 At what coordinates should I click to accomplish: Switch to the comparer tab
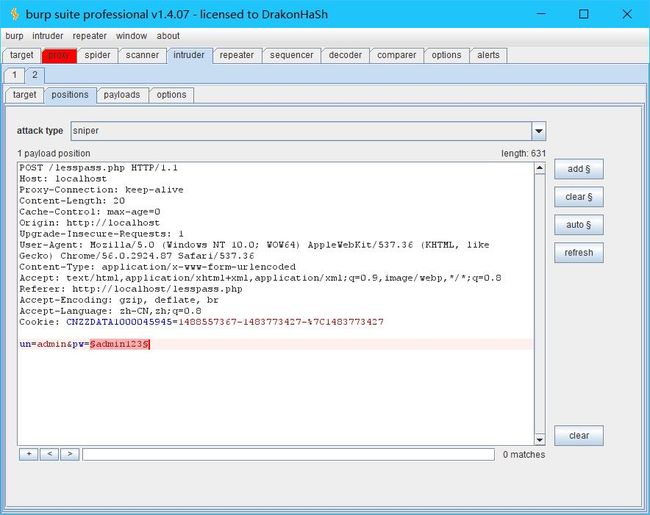pyautogui.click(x=397, y=55)
